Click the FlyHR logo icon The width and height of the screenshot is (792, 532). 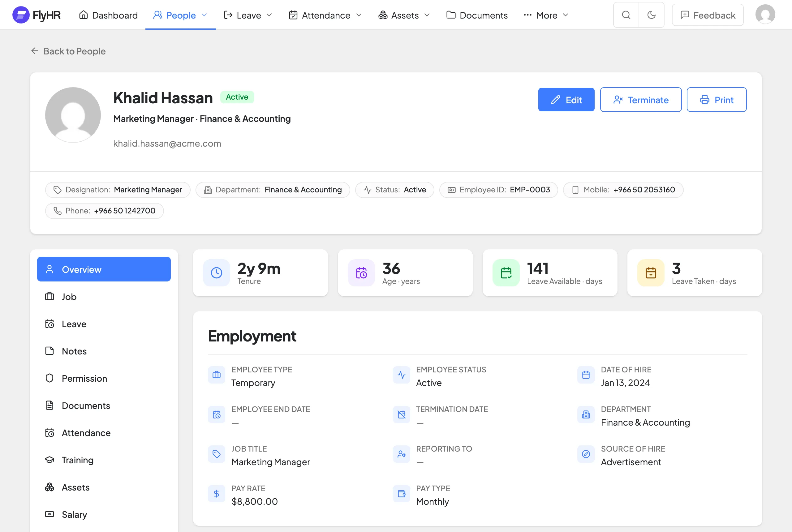tap(21, 15)
